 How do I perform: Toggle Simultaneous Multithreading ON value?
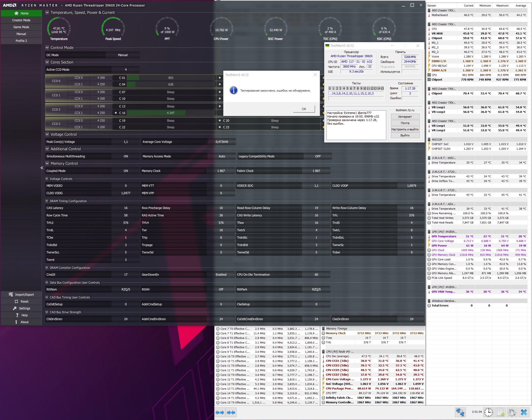(125, 156)
